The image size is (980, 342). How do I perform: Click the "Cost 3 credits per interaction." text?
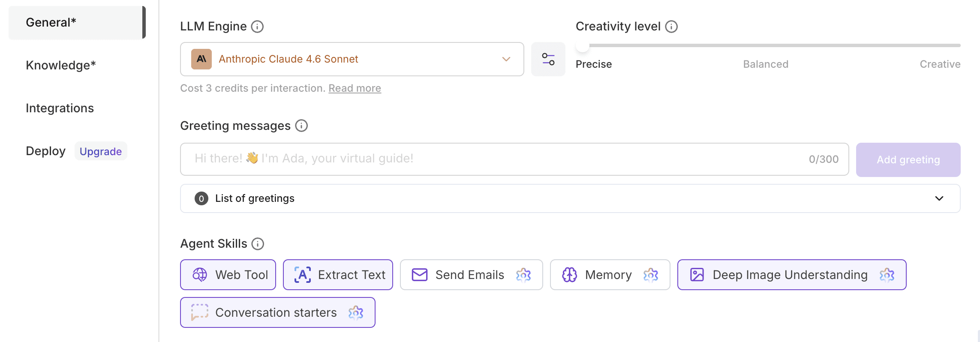point(253,88)
